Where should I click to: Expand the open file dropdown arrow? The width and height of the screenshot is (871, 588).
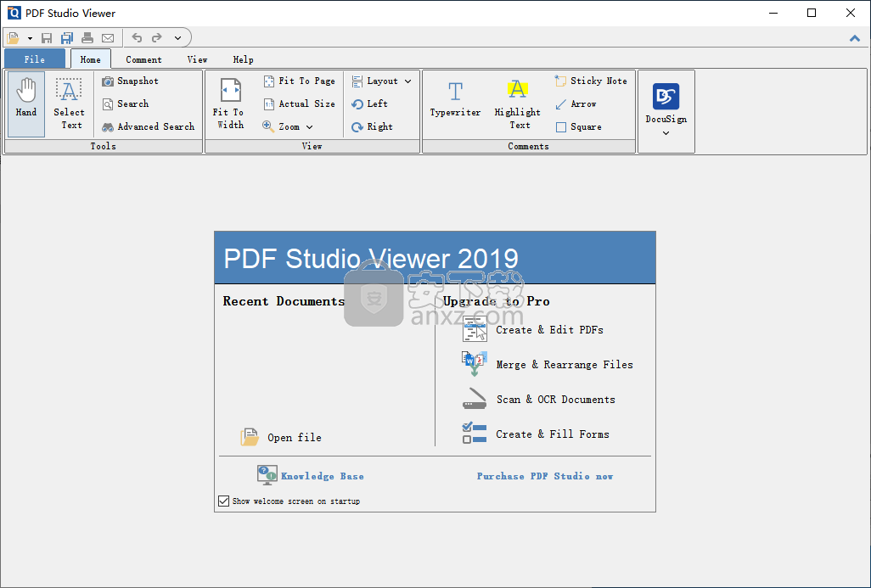pos(30,38)
